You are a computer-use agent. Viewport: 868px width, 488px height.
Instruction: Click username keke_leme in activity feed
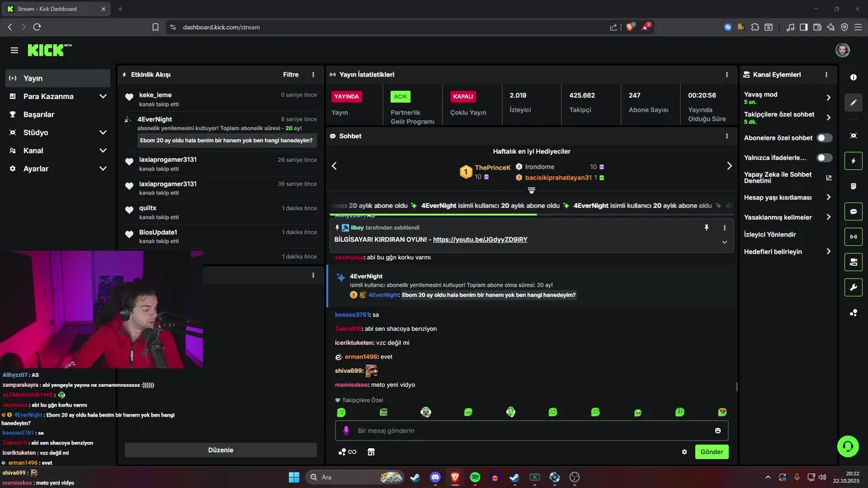(x=155, y=95)
